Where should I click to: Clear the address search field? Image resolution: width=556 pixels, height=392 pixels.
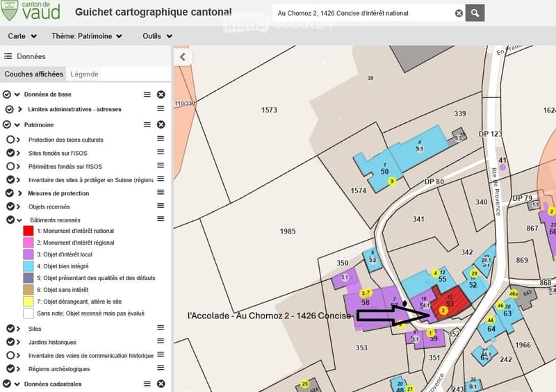(x=459, y=13)
